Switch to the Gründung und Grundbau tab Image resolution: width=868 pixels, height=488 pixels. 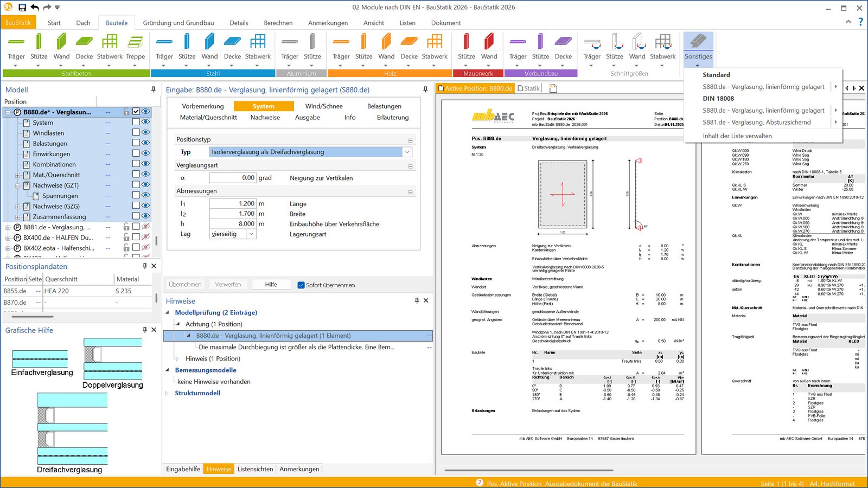click(x=178, y=23)
